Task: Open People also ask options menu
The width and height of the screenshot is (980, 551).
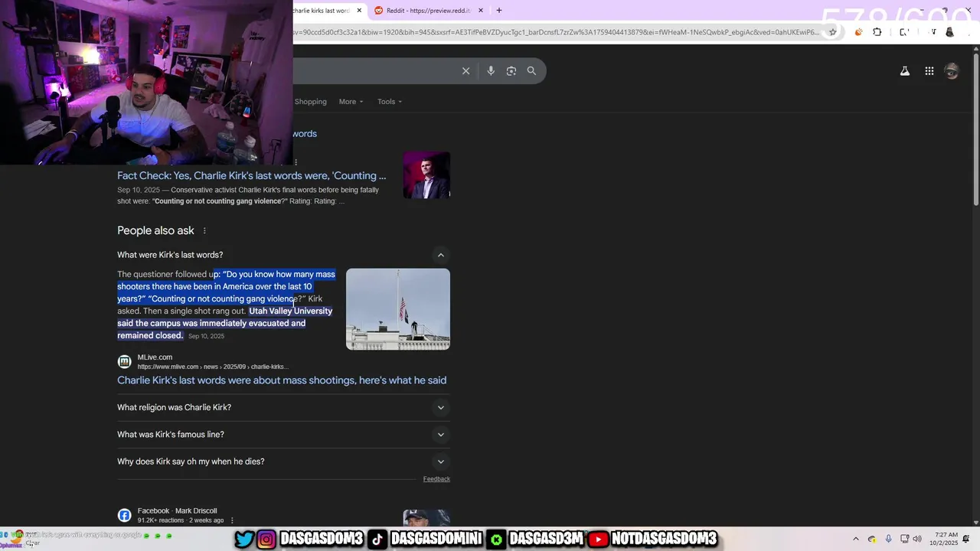Action: (204, 231)
